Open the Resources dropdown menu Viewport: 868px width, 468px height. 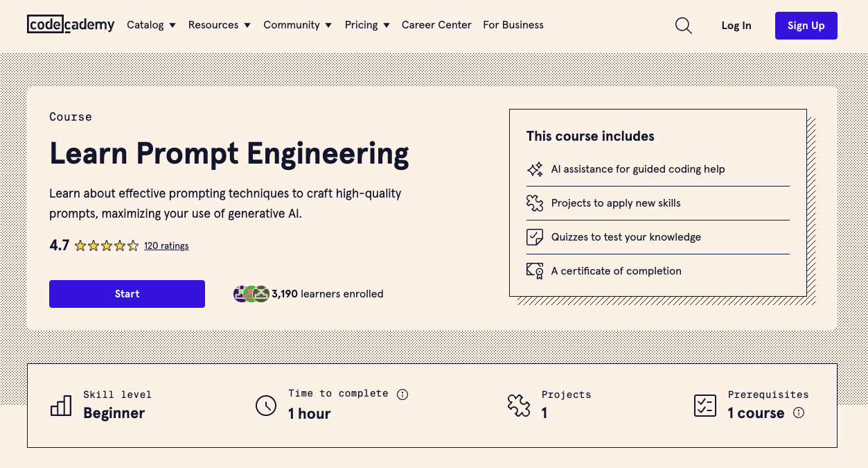[219, 25]
